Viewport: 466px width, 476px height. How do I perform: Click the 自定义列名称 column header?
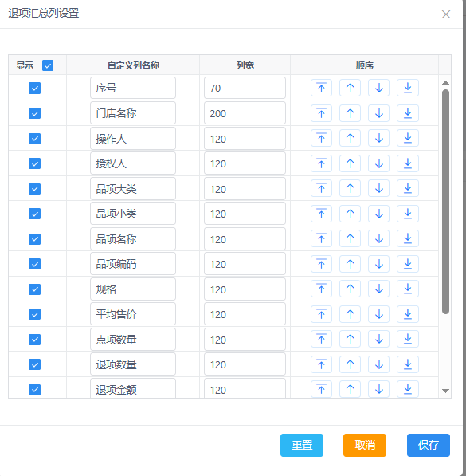[x=133, y=65]
